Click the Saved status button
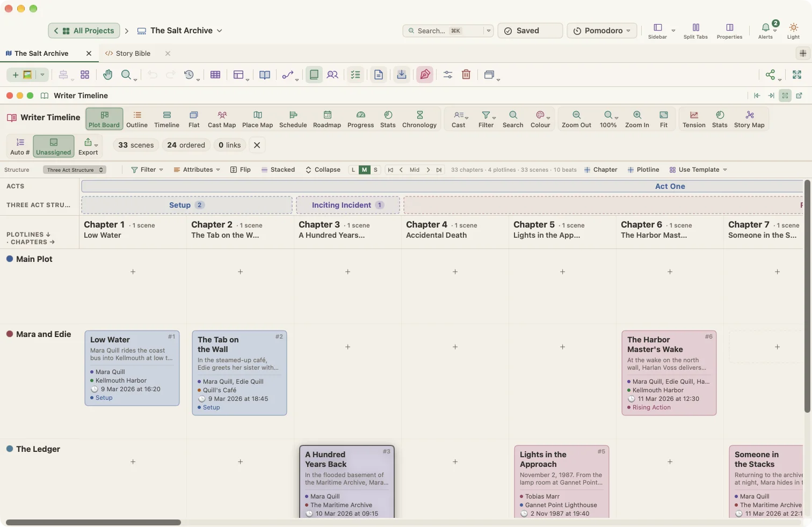Viewport: 812px width, 527px height. 530,31
